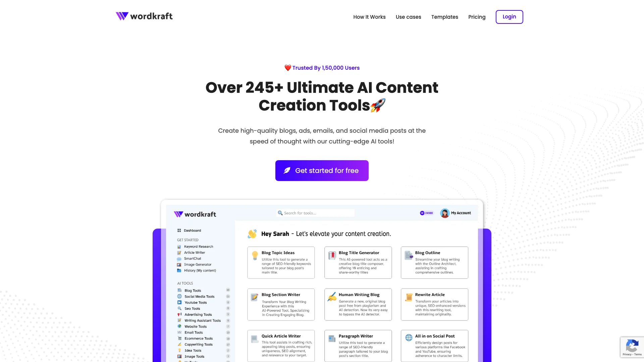Click the Pricing navigation tab
Image resolution: width=644 pixels, height=362 pixels.
pyautogui.click(x=477, y=16)
